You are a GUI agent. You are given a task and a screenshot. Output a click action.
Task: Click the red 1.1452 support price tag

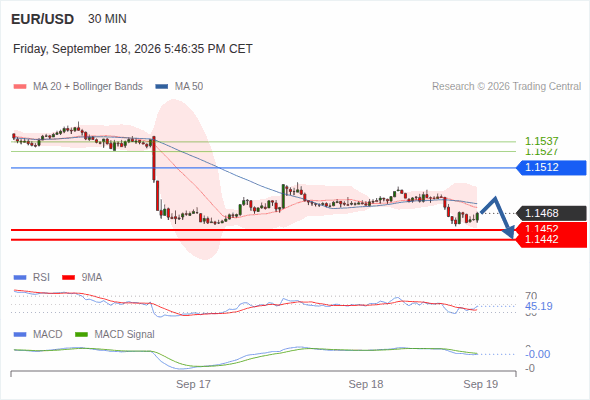pos(552,228)
